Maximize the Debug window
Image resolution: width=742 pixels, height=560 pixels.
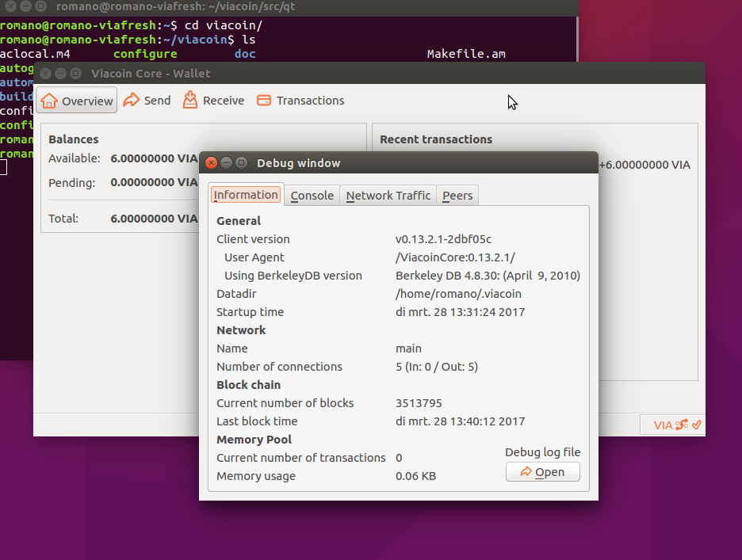tap(241, 162)
